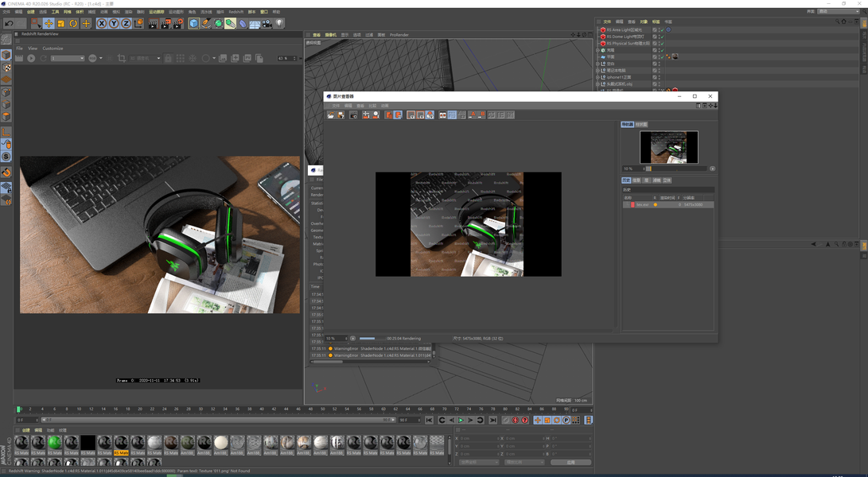Image resolution: width=868 pixels, height=477 pixels.
Task: Click the Apply button in coordinates panel
Action: (x=570, y=462)
